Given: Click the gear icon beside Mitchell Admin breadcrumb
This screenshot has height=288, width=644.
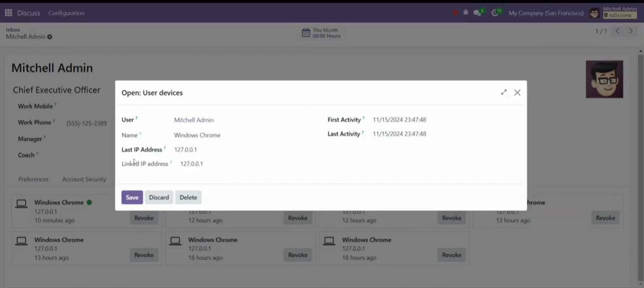Looking at the screenshot, I should 49,37.
